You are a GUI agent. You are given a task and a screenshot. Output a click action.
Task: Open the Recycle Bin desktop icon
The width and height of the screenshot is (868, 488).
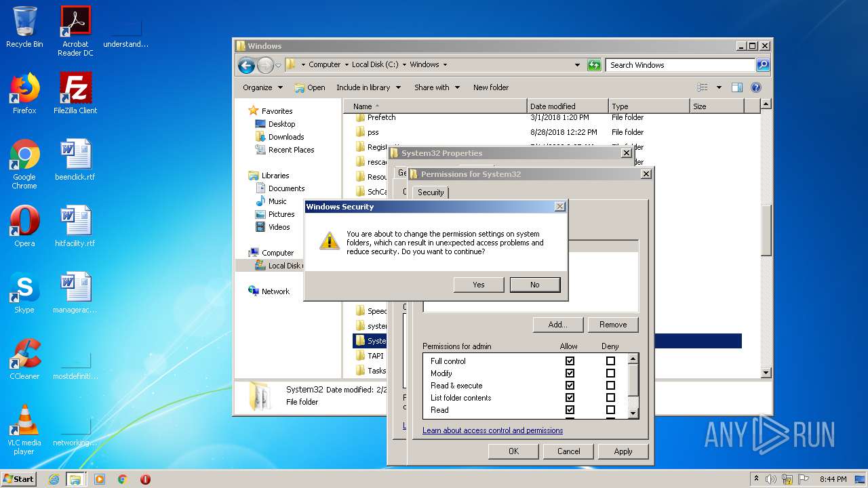[24, 27]
